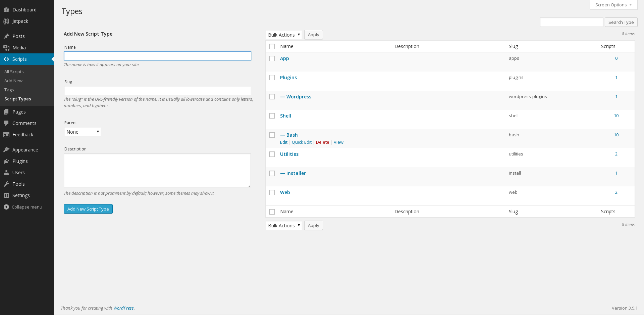Image resolution: width=644 pixels, height=315 pixels.
Task: Click the Dashboard gauge icon
Action: (6, 10)
